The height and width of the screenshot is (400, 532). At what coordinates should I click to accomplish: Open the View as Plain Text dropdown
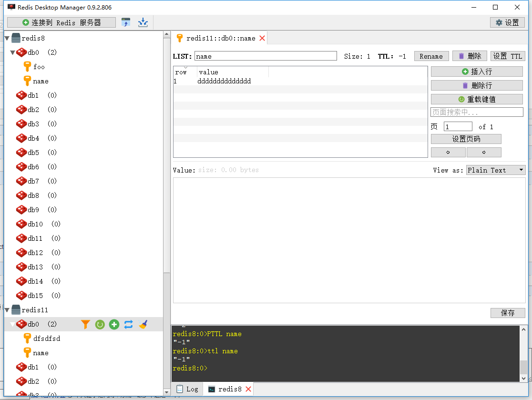pos(496,170)
